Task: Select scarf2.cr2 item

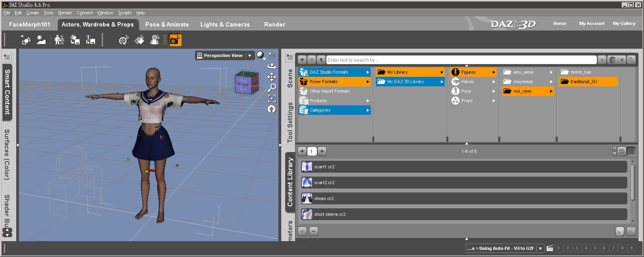Action: (463, 183)
